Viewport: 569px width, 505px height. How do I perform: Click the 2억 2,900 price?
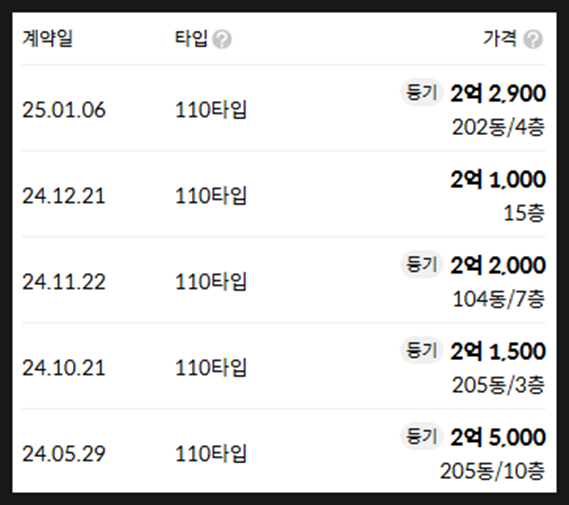coord(498,94)
